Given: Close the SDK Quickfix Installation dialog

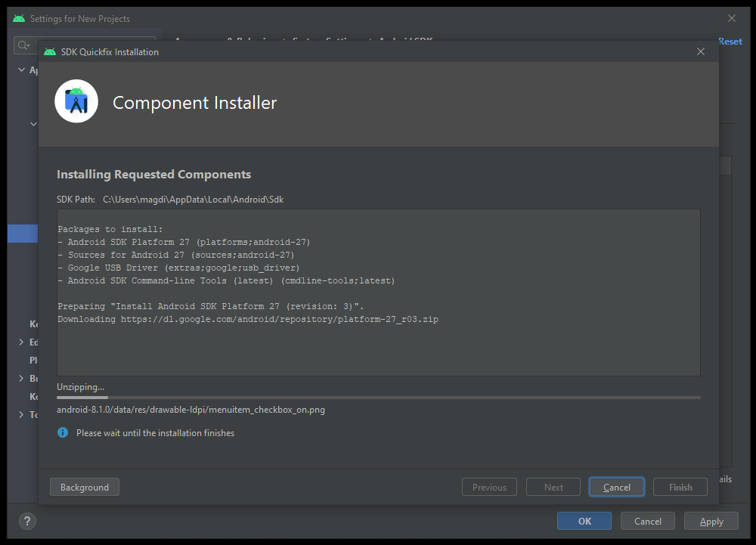Looking at the screenshot, I should point(701,51).
